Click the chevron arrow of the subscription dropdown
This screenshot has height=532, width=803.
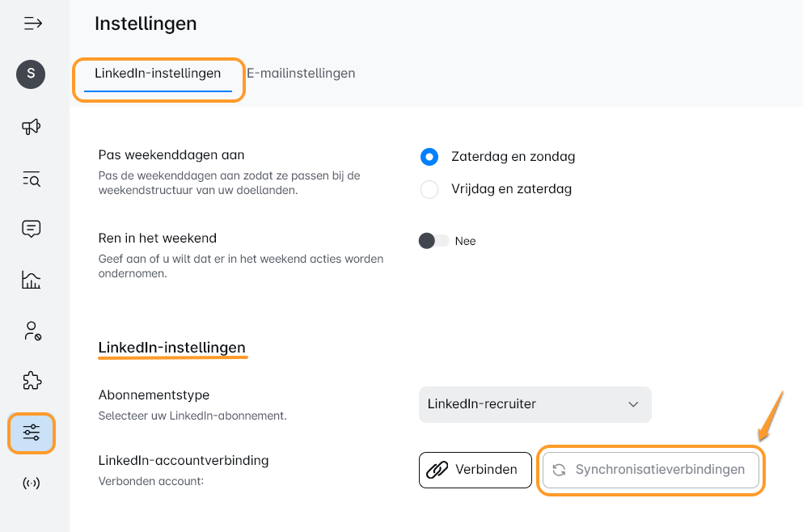tap(633, 404)
